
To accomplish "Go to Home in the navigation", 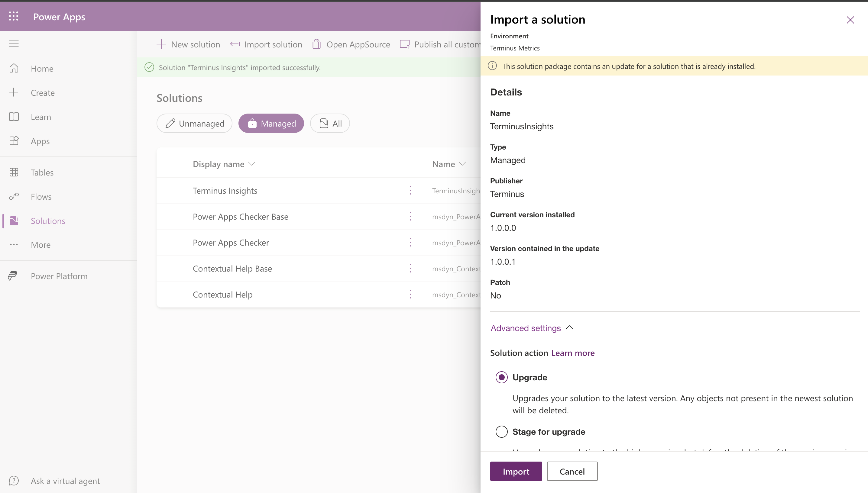I will click(x=42, y=68).
